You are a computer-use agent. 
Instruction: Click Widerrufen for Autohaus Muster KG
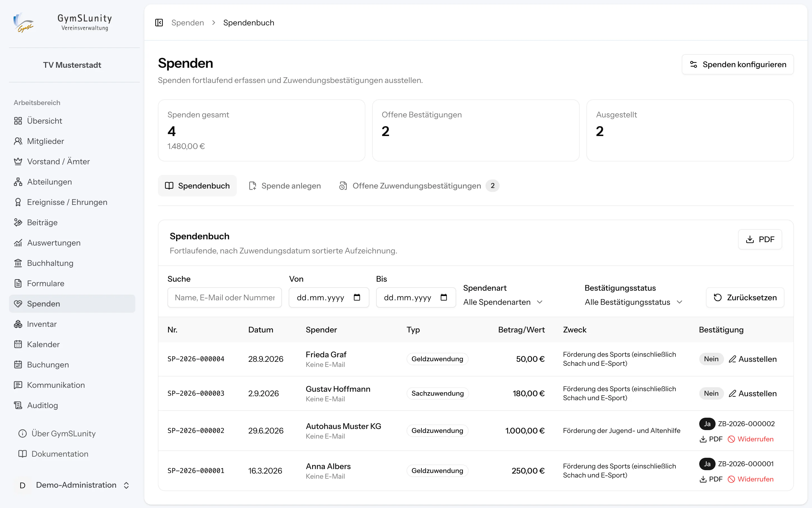pyautogui.click(x=751, y=439)
